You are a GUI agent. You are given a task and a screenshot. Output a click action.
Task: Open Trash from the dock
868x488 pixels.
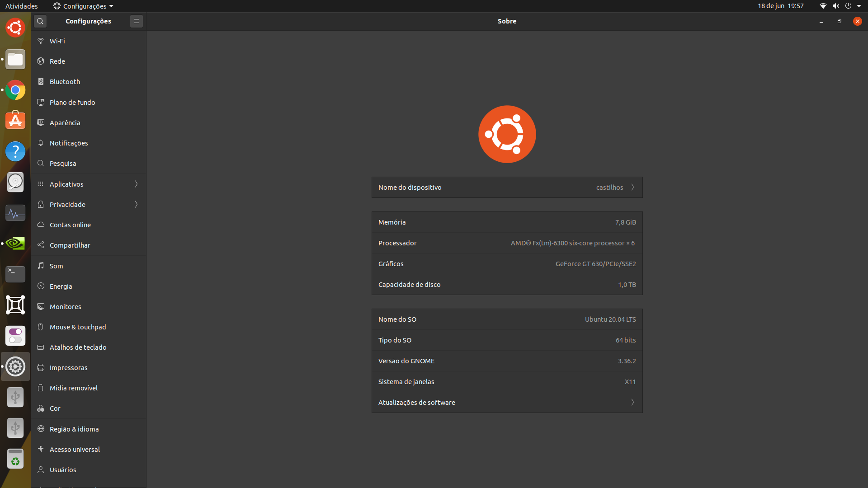pos(15,459)
